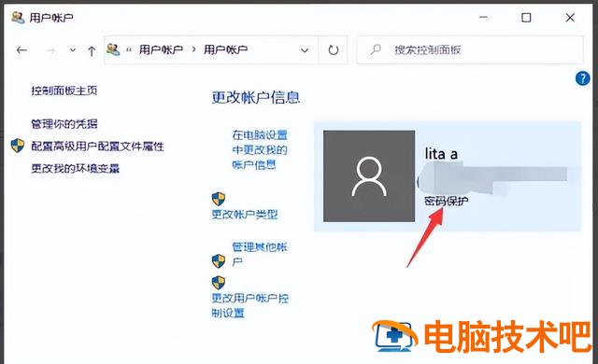This screenshot has height=364, width=598.
Task: Open 控制面板主页 link
Action: (64, 91)
